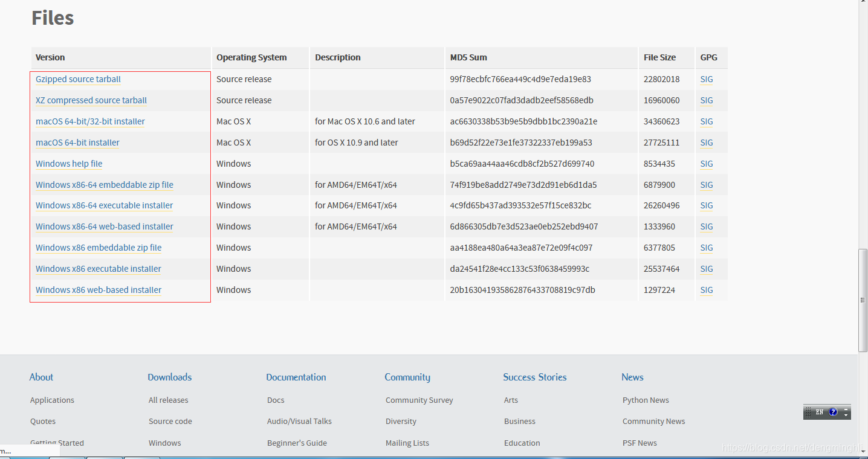Open Windows link under Downloads footer
The image size is (868, 459).
pyautogui.click(x=165, y=443)
